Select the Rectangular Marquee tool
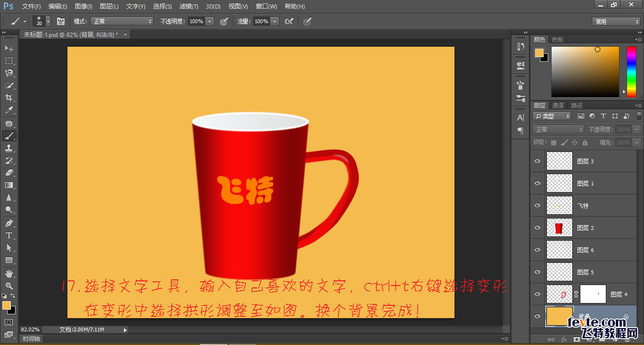The height and width of the screenshot is (345, 644). [9, 60]
